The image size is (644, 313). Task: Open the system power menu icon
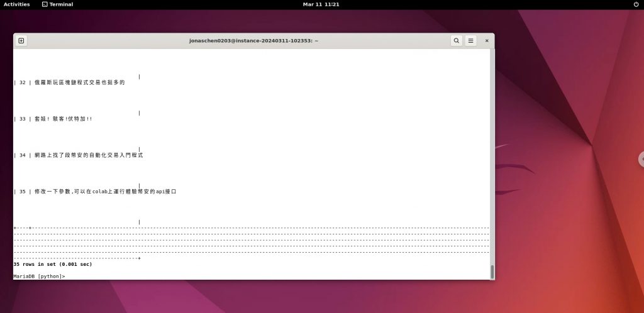coord(635,4)
